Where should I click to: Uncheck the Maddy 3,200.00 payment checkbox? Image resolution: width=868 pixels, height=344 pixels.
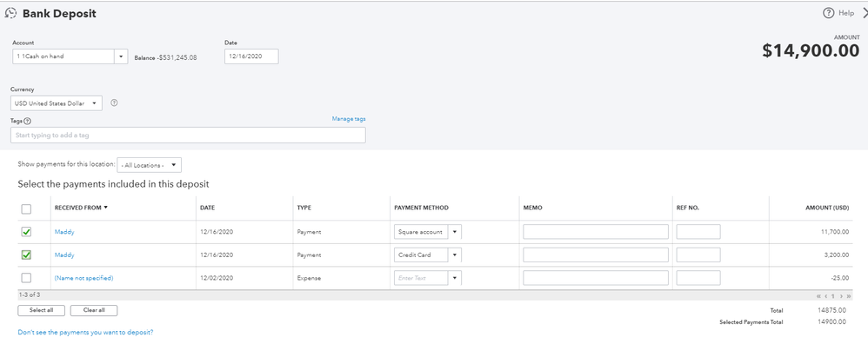(26, 255)
